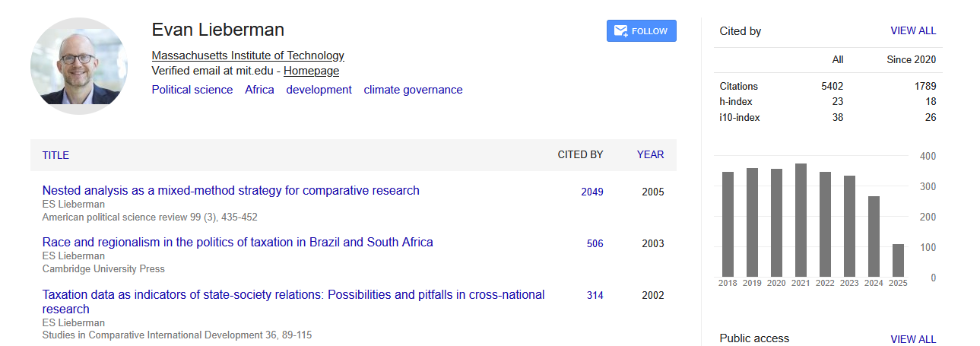Open Massachusetts Institute of Technology link
This screenshot has width=980, height=346.
248,56
